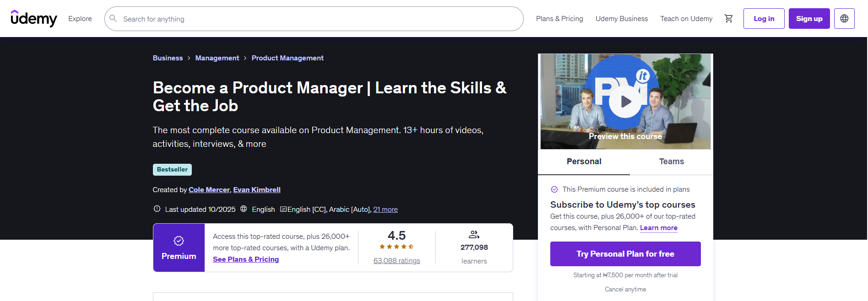Screen dimensions: 868x301
Task: Click the Log in button
Action: tap(764, 19)
